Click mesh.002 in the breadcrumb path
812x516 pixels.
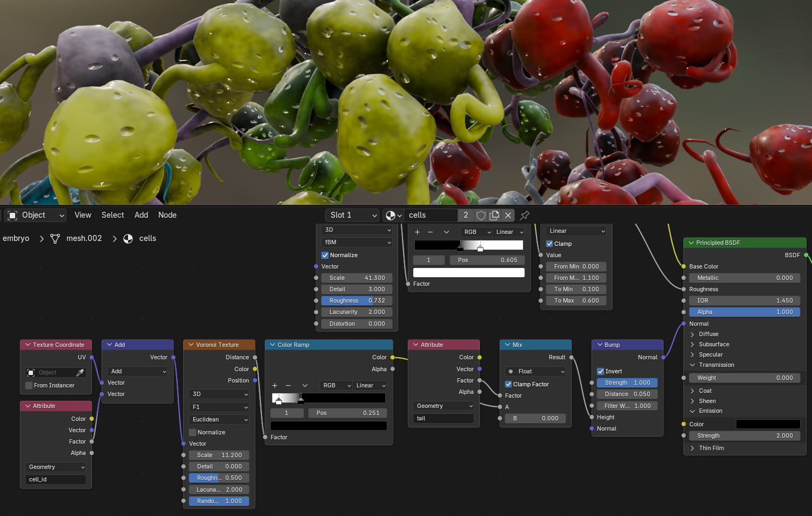point(84,238)
